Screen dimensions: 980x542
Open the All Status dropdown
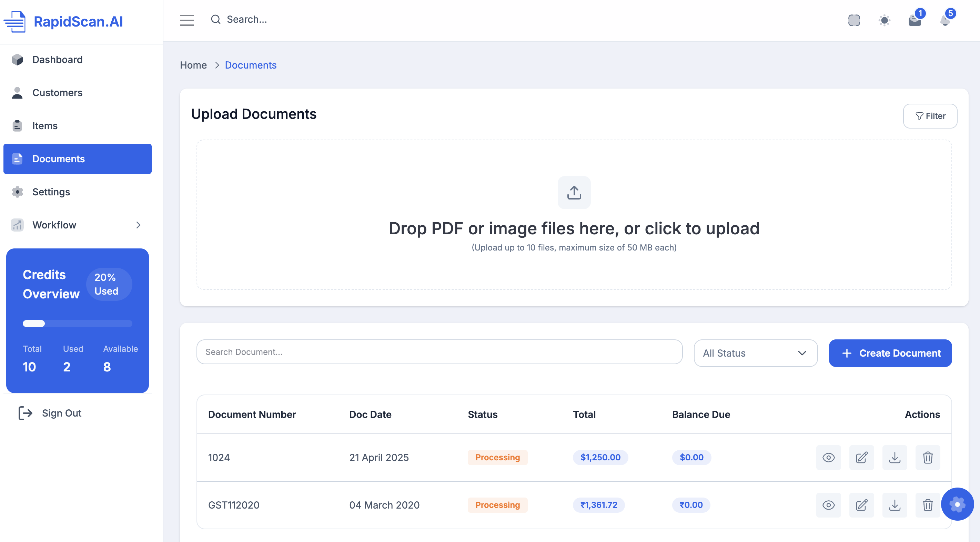point(755,353)
